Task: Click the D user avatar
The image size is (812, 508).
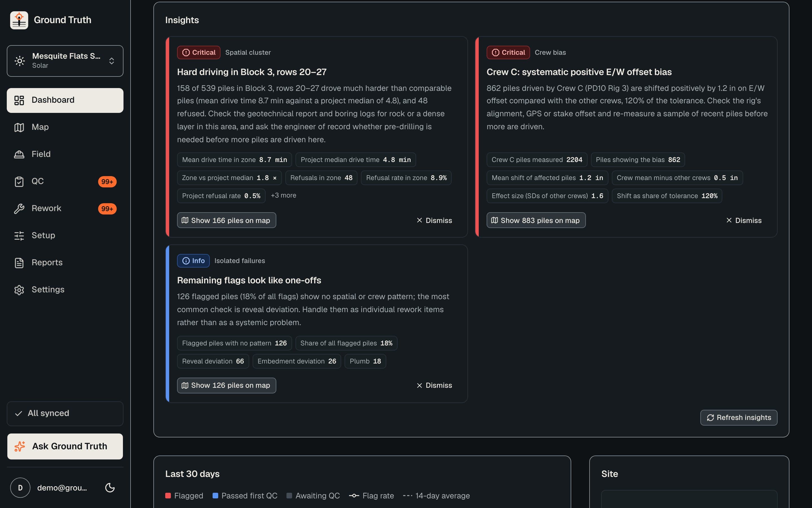Action: coord(20,487)
